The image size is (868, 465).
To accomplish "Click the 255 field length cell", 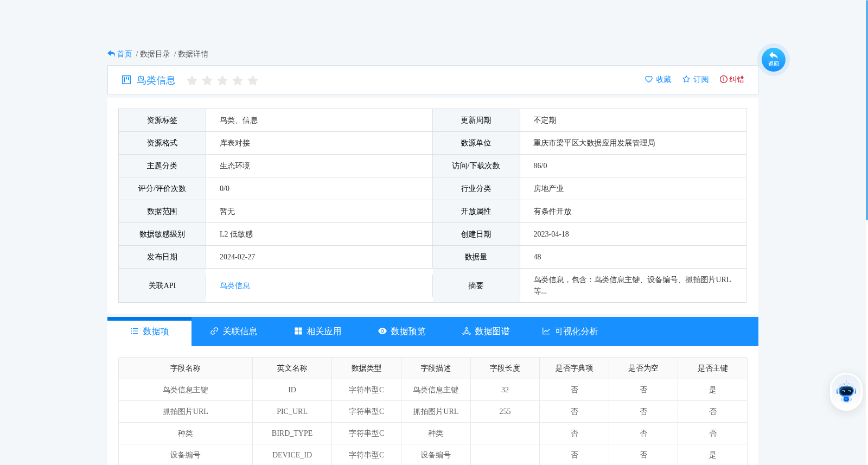I will [x=505, y=411].
